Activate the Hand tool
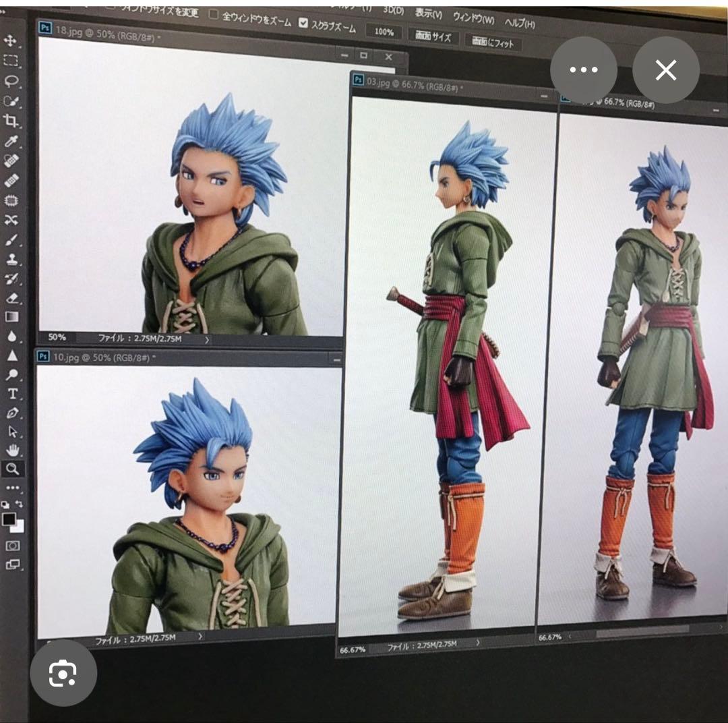 click(13, 451)
